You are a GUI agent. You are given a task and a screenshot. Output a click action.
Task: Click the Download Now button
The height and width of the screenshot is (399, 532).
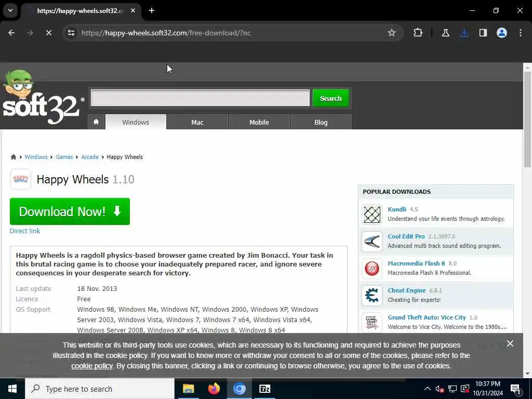click(70, 211)
